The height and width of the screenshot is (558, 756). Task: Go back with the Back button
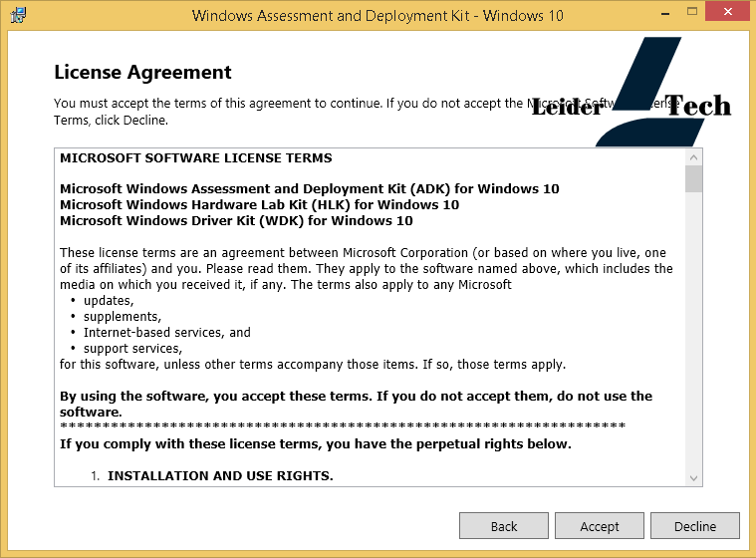(x=504, y=526)
